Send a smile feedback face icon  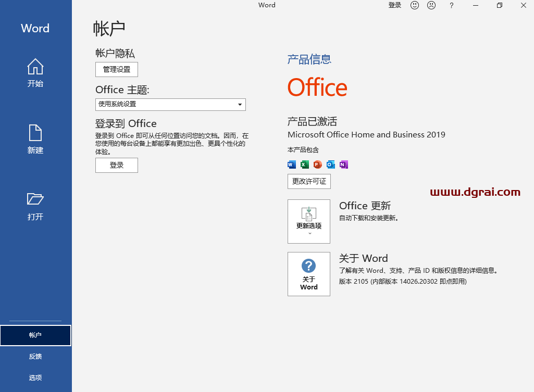click(415, 5)
